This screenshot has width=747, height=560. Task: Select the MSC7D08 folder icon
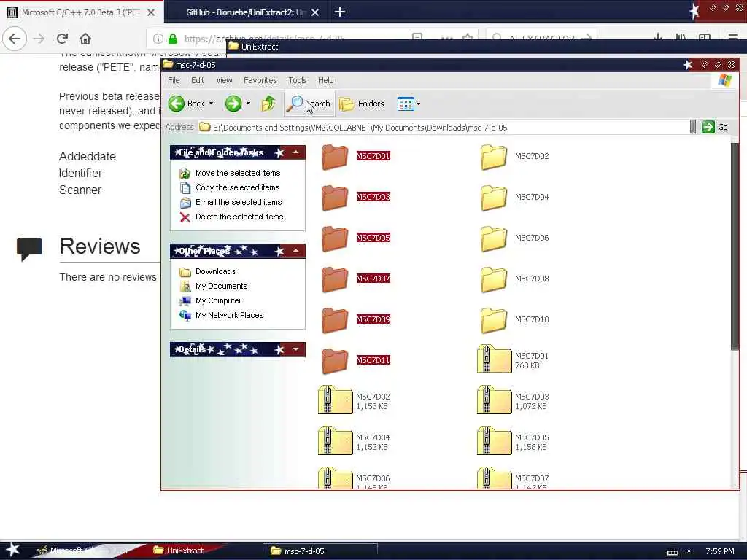point(494,279)
